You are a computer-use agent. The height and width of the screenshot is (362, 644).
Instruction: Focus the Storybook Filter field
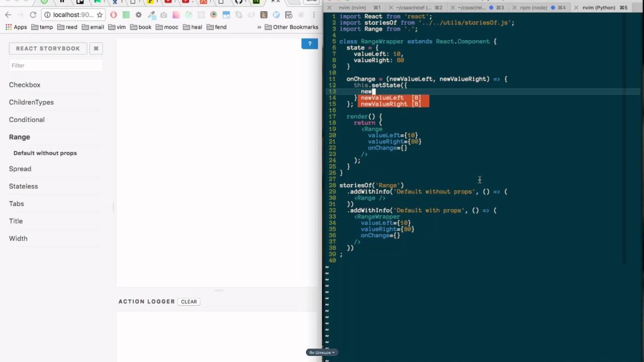click(x=55, y=65)
